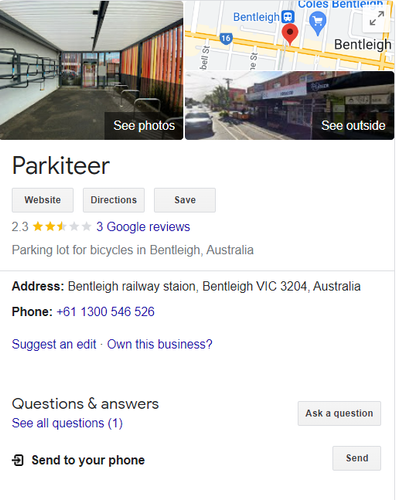396x500 pixels.
Task: Click the Ask a question button
Action: (339, 413)
